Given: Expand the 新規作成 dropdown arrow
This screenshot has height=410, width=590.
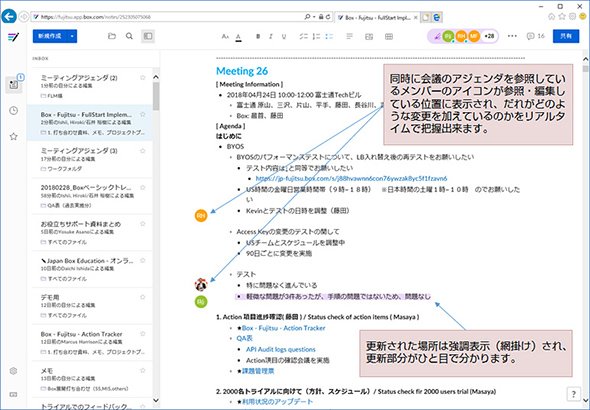Looking at the screenshot, I should 72,36.
